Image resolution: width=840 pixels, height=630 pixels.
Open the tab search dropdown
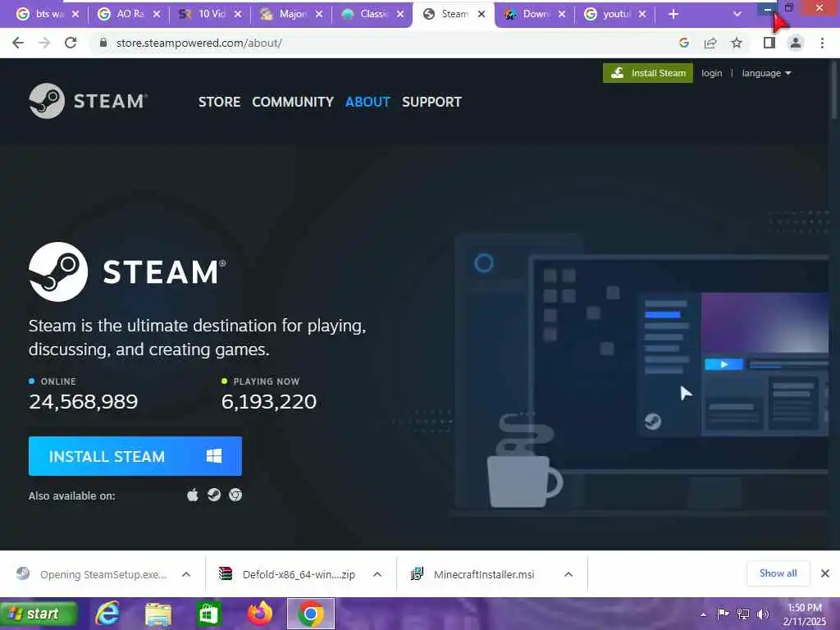coord(737,14)
